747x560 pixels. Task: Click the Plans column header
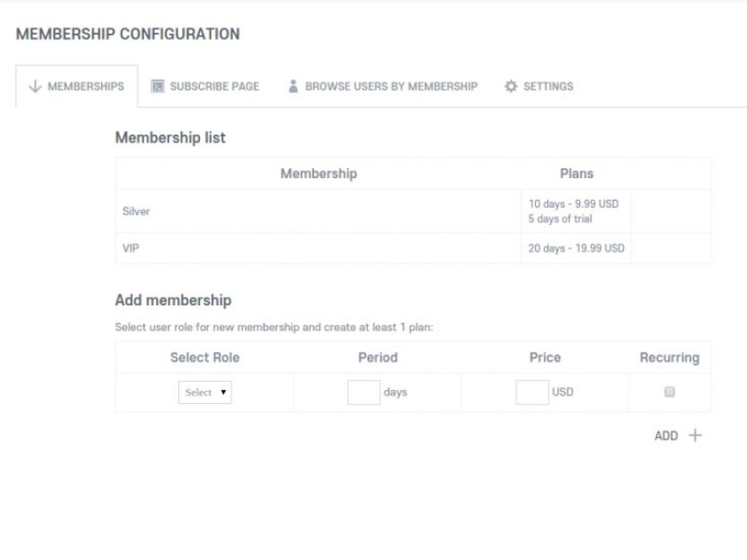click(576, 174)
